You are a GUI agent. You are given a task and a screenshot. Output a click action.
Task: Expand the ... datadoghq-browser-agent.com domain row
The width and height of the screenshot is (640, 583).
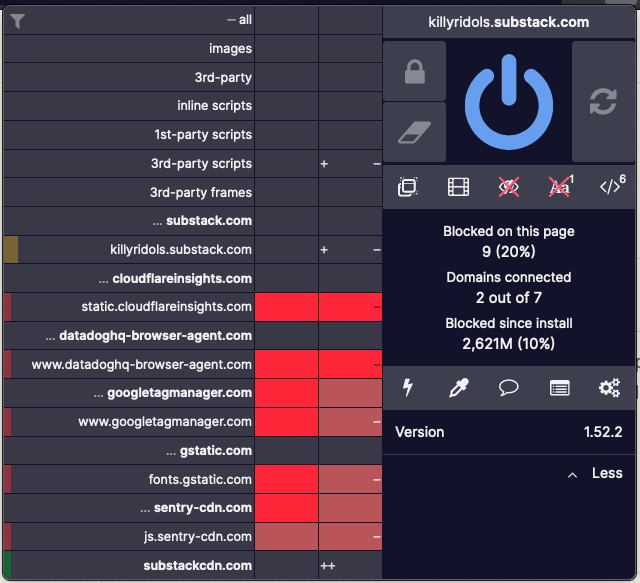pos(129,336)
